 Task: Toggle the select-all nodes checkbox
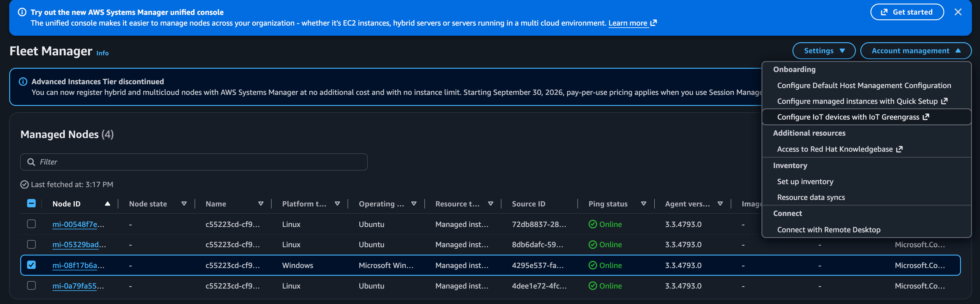click(32, 204)
